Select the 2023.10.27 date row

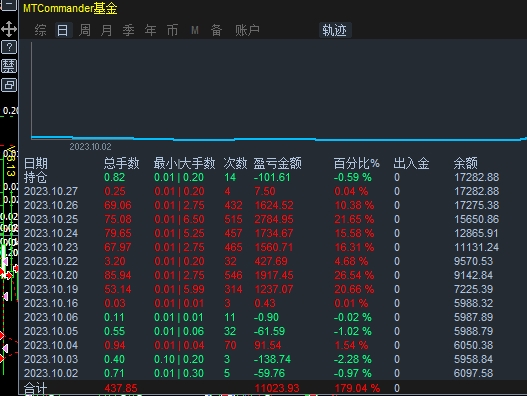[x=51, y=191]
